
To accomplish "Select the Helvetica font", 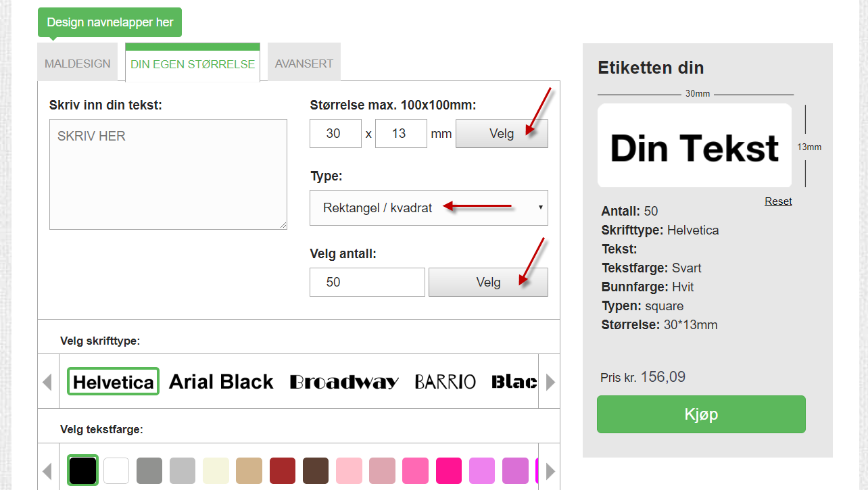I will coord(114,382).
